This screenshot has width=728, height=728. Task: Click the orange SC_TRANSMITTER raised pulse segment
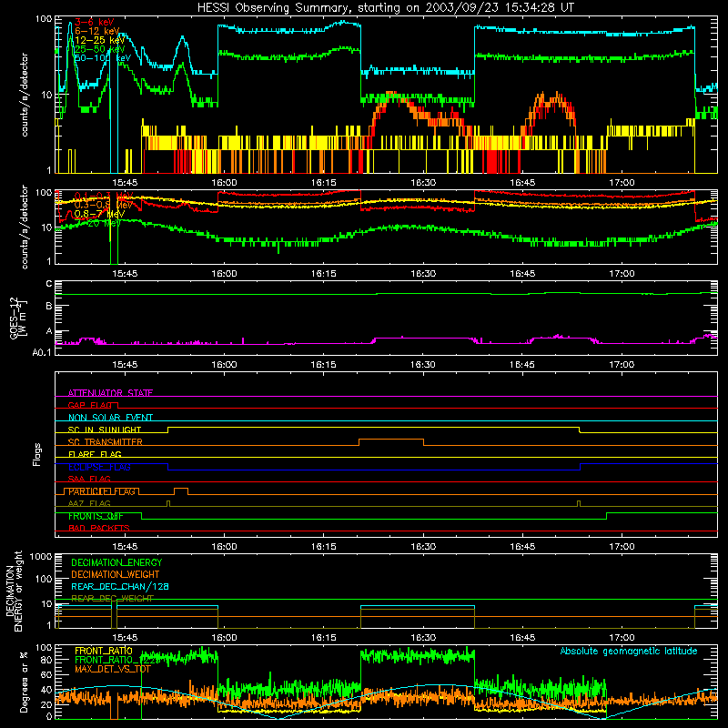(x=391, y=440)
